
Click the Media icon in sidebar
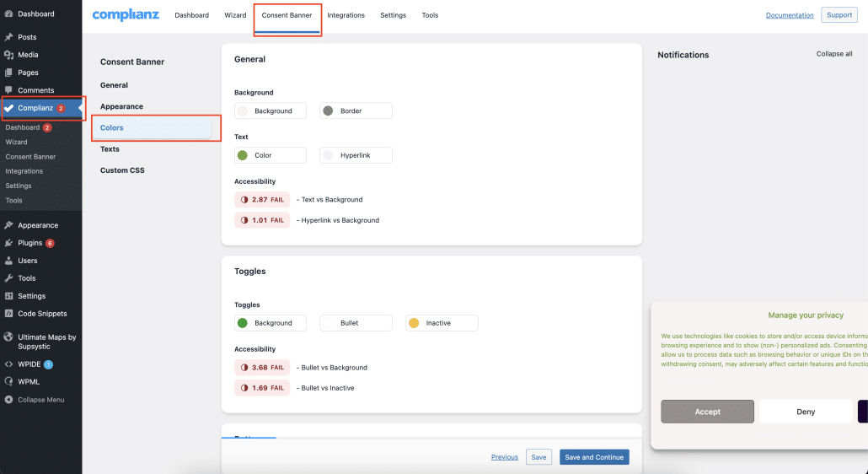click(x=9, y=55)
